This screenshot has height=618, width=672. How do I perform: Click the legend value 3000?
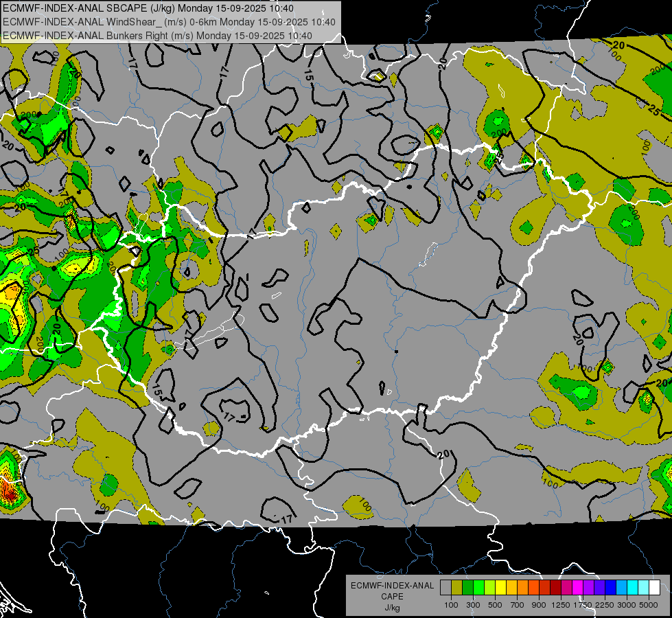[x=627, y=605]
